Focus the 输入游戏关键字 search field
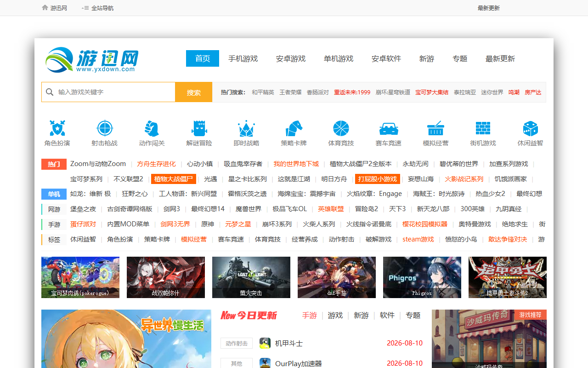Image resolution: width=588 pixels, height=368 pixels. coord(108,92)
